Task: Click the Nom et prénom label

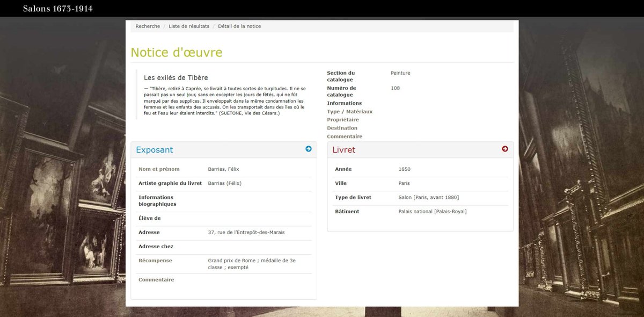Action: pyautogui.click(x=159, y=169)
